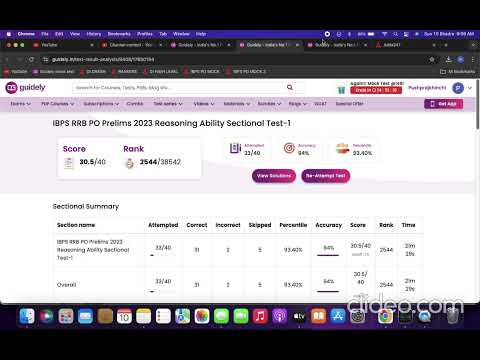The width and height of the screenshot is (480, 360).
Task: Open the Special Offer link
Action: [349, 104]
